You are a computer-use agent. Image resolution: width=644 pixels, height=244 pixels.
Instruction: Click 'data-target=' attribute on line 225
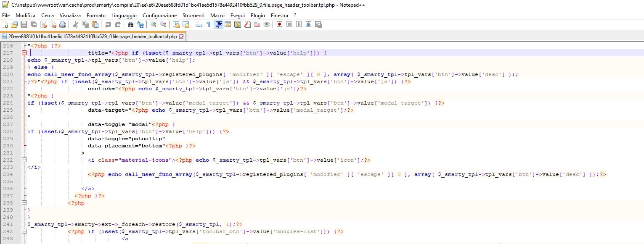[108, 110]
